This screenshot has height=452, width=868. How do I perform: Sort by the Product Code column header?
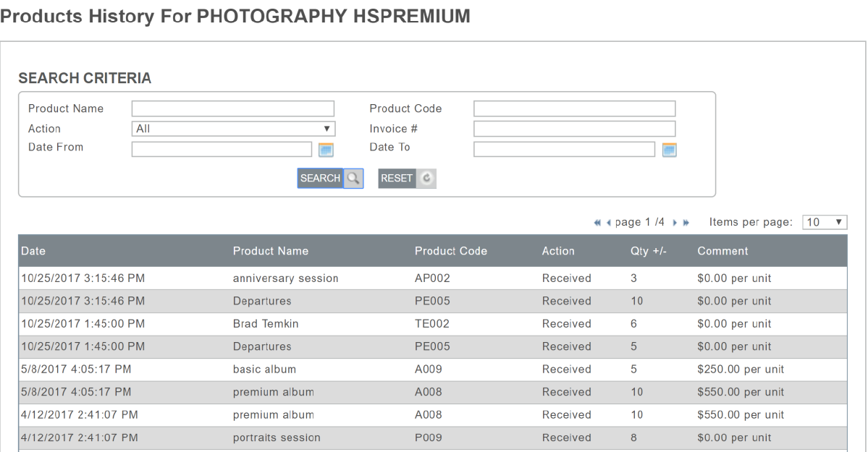[450, 251]
